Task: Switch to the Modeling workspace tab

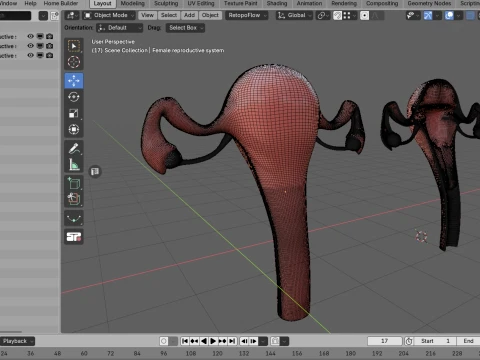Action: point(132,4)
